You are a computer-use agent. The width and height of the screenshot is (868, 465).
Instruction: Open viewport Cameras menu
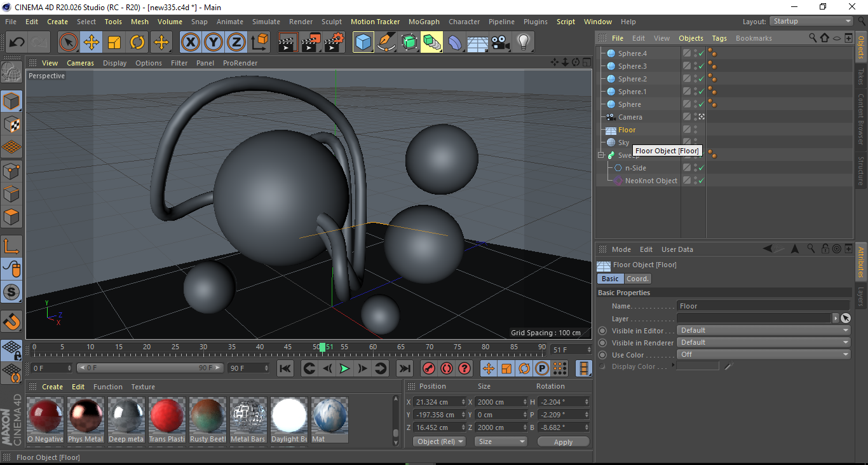[x=80, y=63]
